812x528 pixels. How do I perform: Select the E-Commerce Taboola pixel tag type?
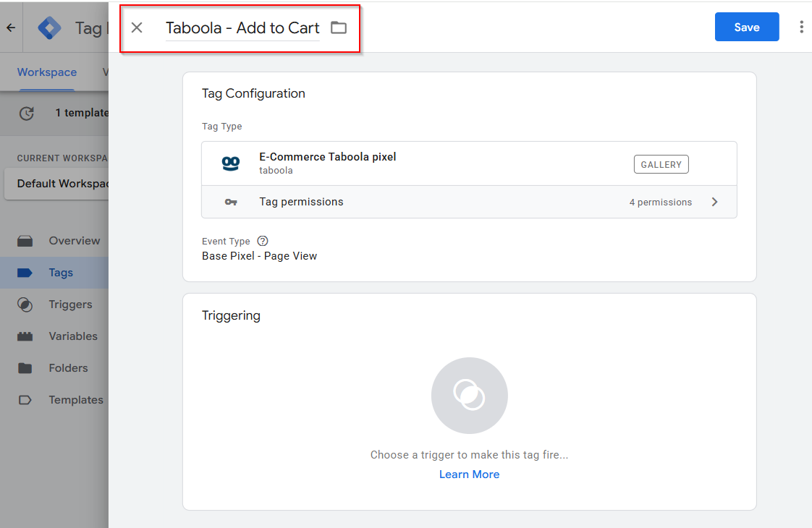tap(469, 163)
